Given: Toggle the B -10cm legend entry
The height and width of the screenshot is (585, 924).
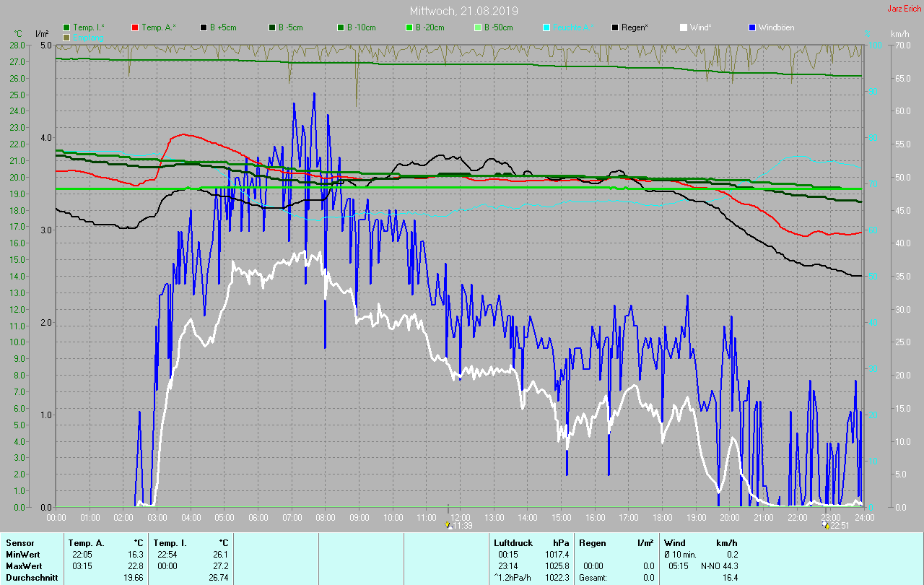Looking at the screenshot, I should coord(341,27).
